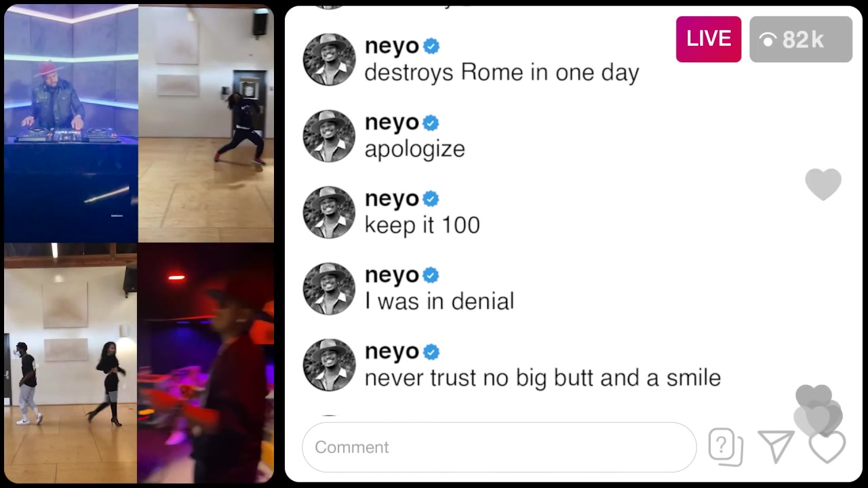868x488 pixels.
Task: Select the two dancers video tile
Action: [x=71, y=363]
